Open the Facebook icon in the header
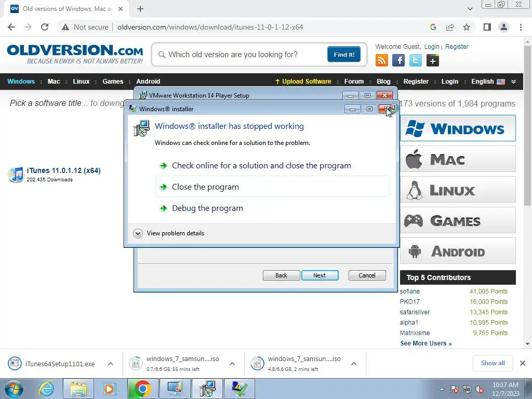The image size is (532, 399). coord(398,61)
